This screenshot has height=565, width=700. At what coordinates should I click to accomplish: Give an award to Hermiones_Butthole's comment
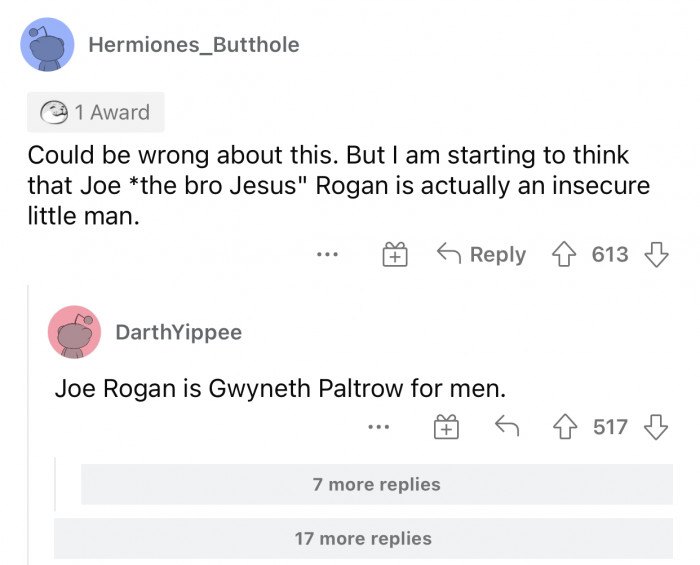(x=395, y=255)
